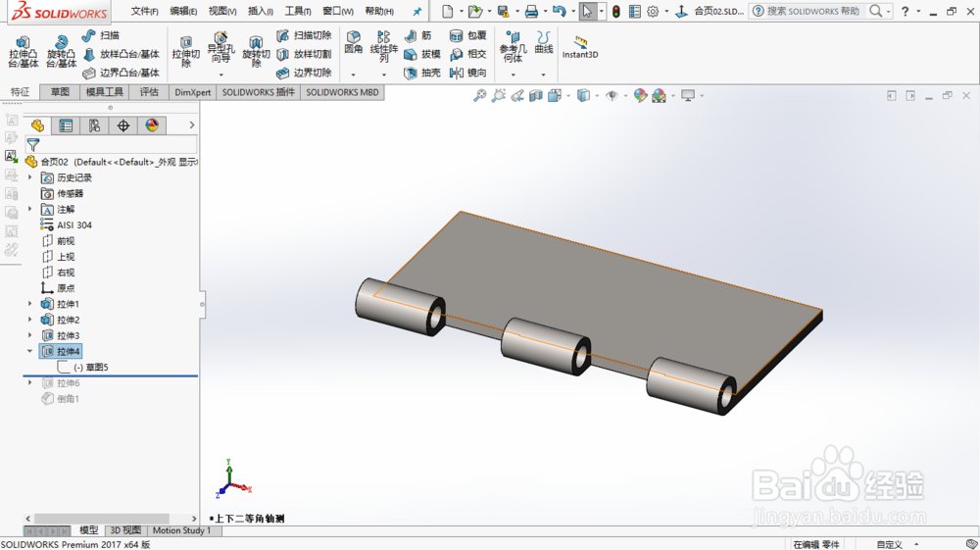Viewport: 980px width, 550px height.
Task: Toggle the Select cursor tool
Action: click(x=587, y=11)
